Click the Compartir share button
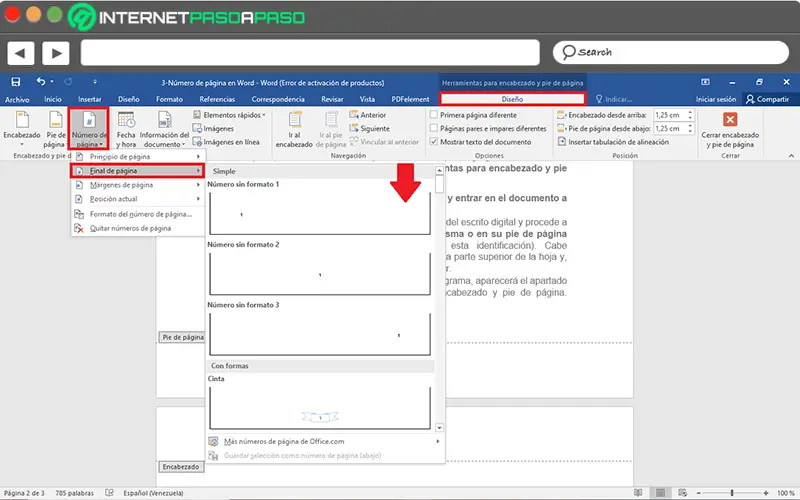The width and height of the screenshot is (800, 500). (767, 99)
